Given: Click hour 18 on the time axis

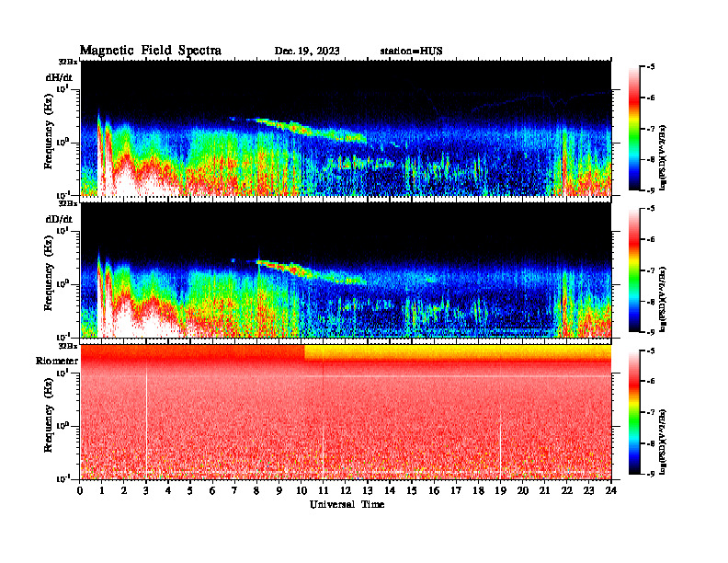Looking at the screenshot, I should pyautogui.click(x=478, y=490).
